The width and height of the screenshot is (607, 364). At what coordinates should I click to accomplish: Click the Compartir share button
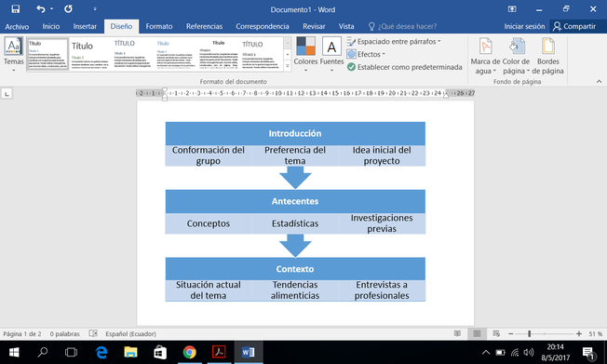574,26
